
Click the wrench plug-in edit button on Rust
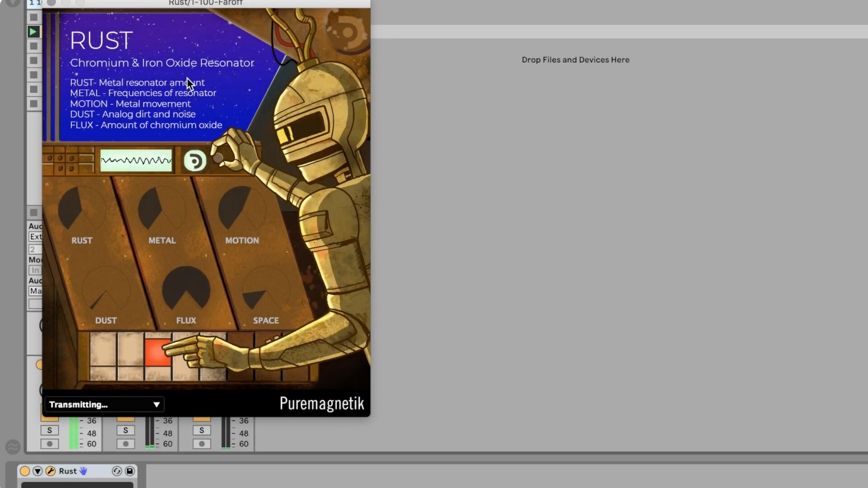51,471
